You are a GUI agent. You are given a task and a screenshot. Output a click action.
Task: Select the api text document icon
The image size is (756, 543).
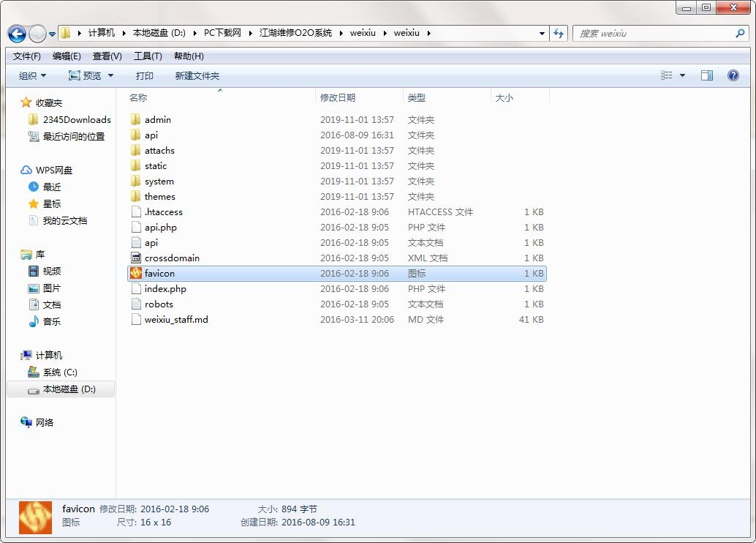pos(136,242)
